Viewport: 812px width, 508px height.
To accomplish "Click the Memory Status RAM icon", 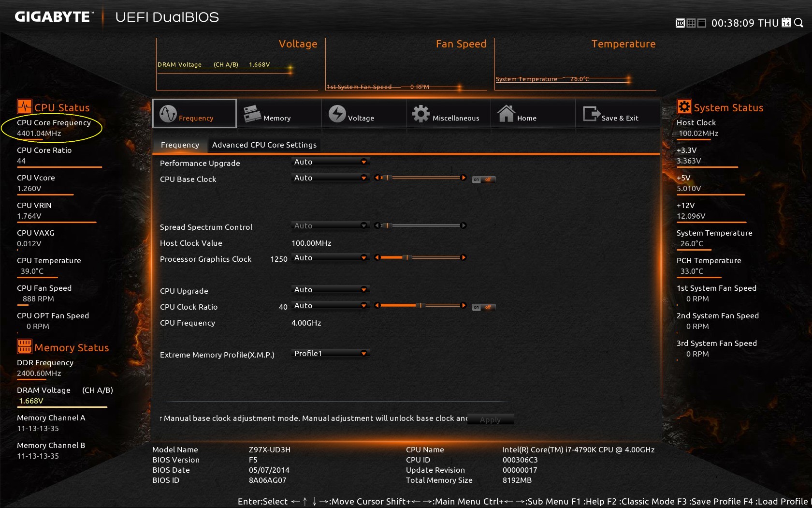I will (24, 346).
